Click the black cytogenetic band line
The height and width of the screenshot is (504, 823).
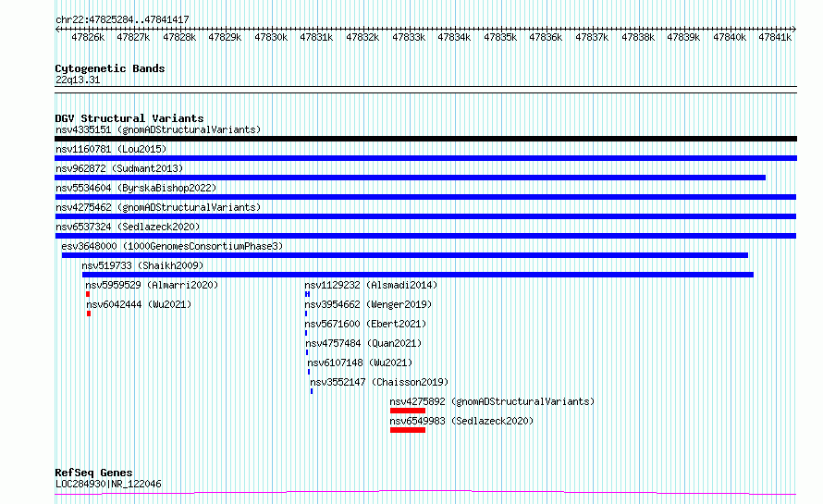(x=425, y=90)
